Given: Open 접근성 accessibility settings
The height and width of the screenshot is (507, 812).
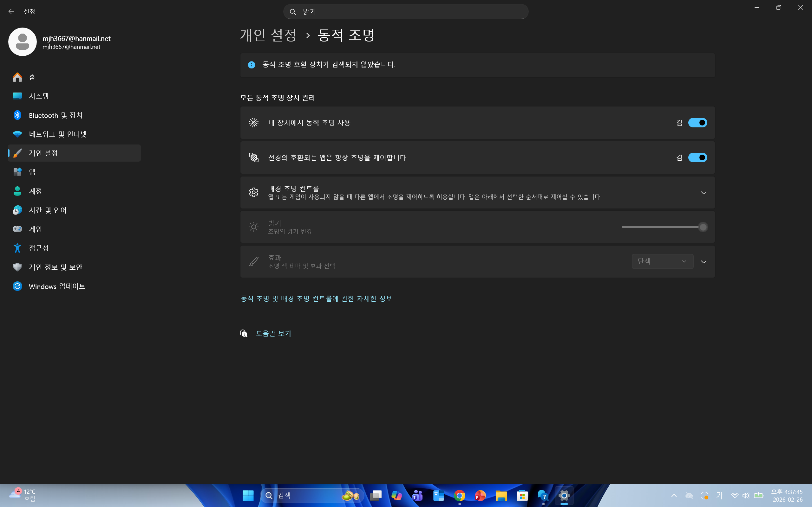Looking at the screenshot, I should [38, 248].
